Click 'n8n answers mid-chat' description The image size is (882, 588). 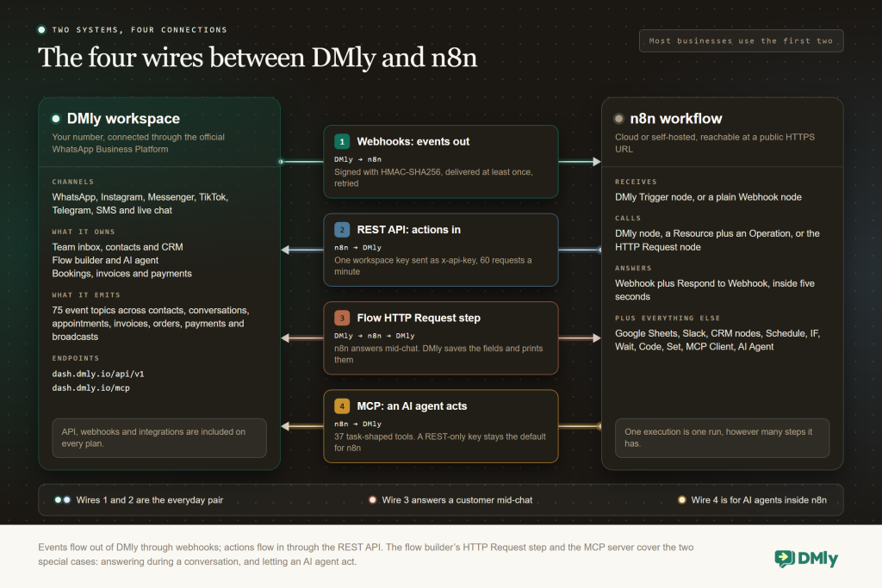coord(438,354)
